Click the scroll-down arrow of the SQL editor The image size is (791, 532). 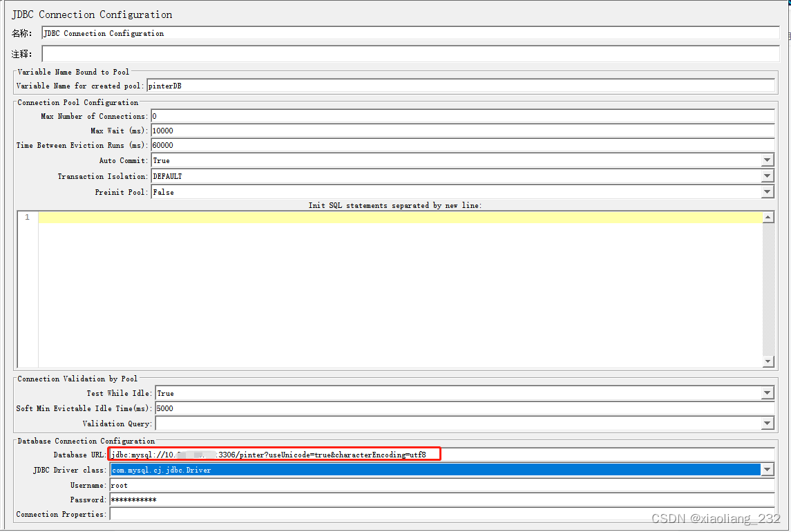point(768,361)
